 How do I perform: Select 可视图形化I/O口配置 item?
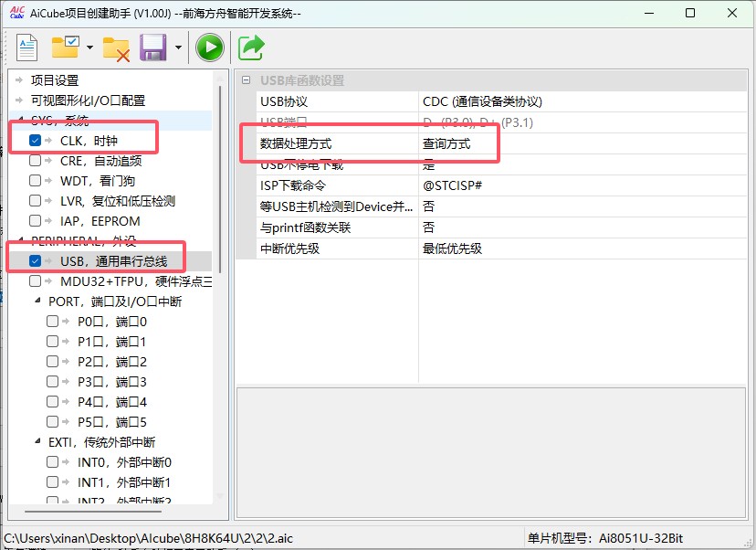[88, 100]
